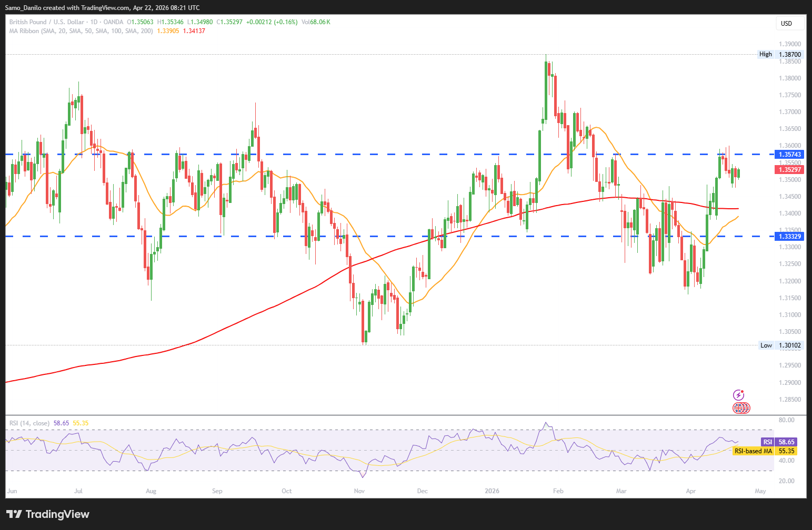The height and width of the screenshot is (530, 812).
Task: Click the purple RSI 58.65 value tag
Action: pyautogui.click(x=778, y=442)
